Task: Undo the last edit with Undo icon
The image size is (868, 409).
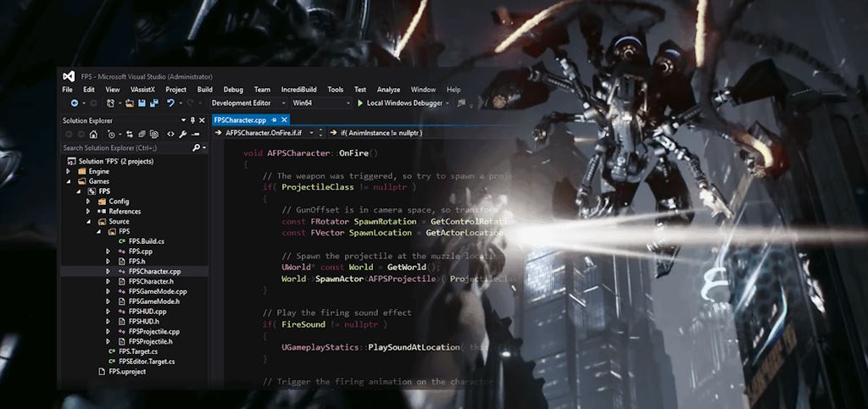Action: coord(170,102)
